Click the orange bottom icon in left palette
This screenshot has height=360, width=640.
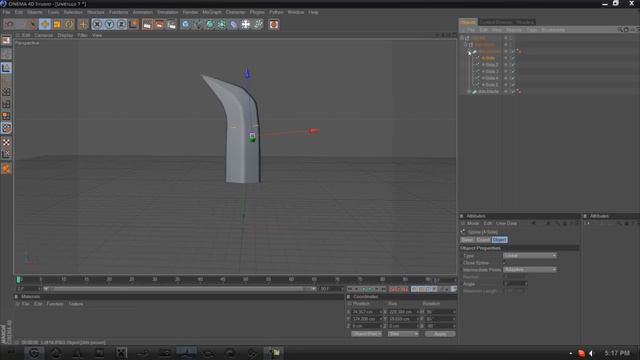tap(6, 169)
